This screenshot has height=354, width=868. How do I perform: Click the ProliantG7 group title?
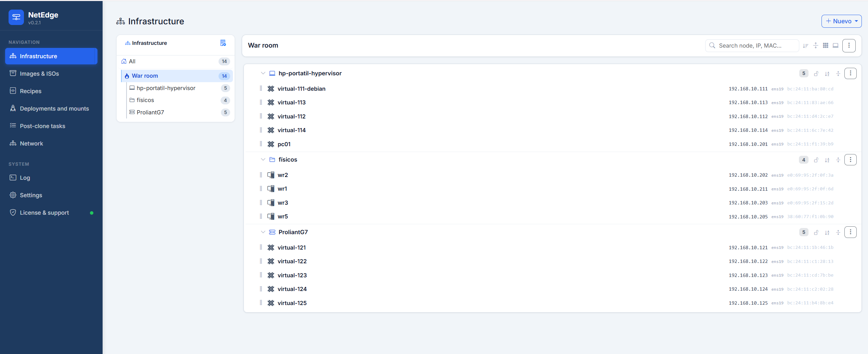(293, 232)
